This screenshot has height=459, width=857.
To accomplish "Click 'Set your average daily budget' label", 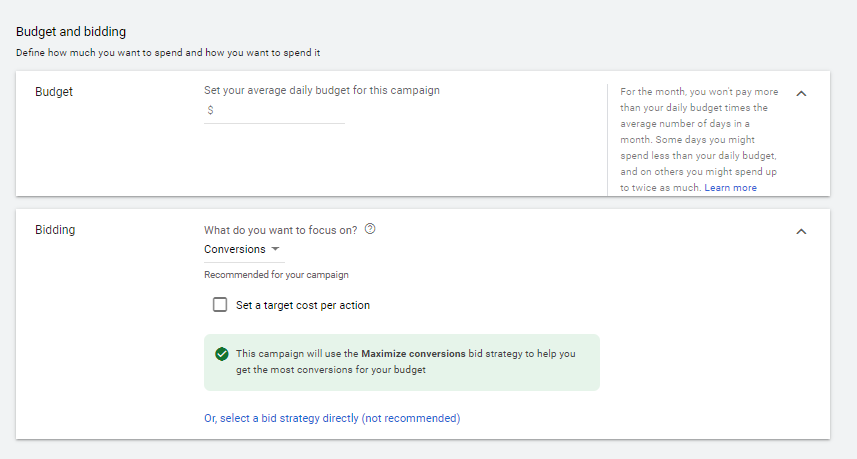I will (321, 90).
